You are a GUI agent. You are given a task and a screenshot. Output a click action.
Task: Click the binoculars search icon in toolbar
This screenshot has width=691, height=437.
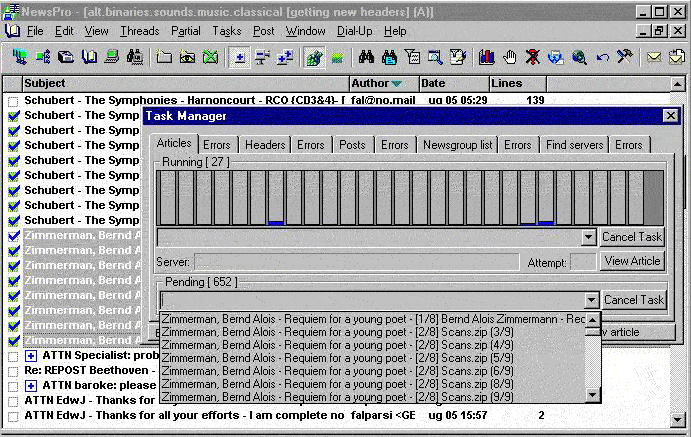[367, 57]
